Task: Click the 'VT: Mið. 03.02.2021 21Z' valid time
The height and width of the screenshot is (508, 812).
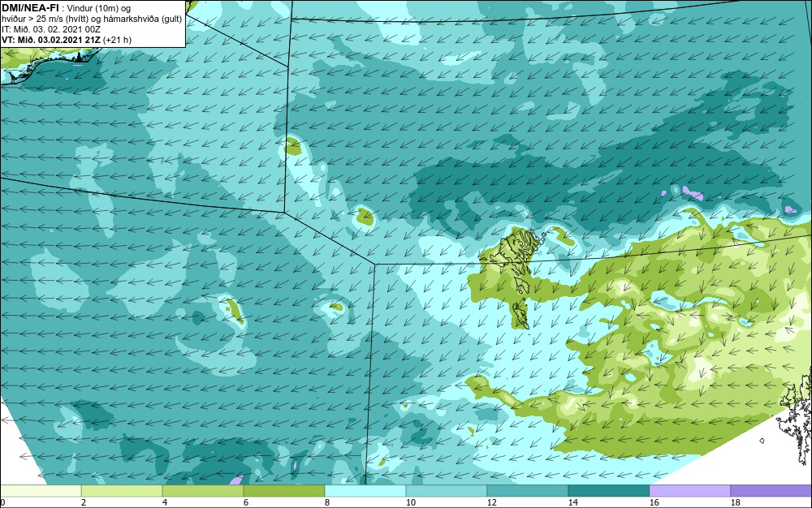Action: point(51,40)
